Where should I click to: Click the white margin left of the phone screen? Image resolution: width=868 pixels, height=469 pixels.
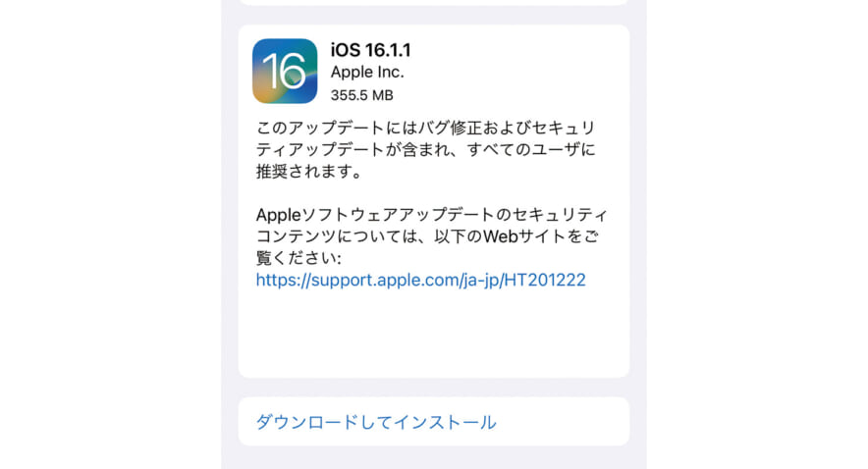[111, 234]
